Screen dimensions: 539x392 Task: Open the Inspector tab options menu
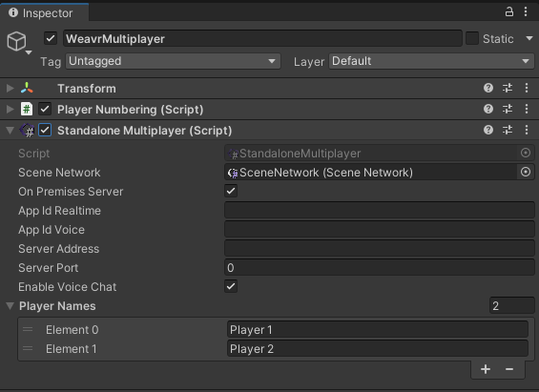(526, 11)
